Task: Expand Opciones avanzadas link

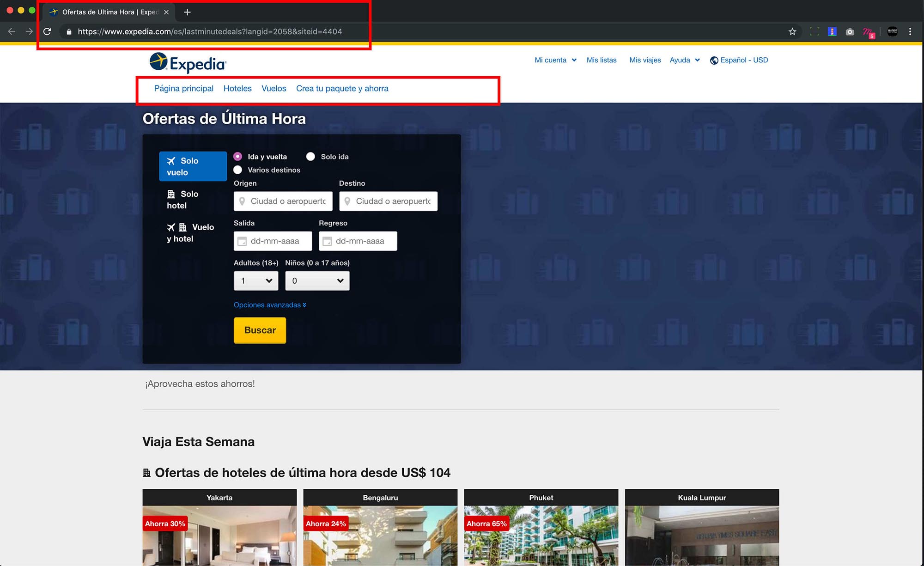Action: pyautogui.click(x=270, y=305)
